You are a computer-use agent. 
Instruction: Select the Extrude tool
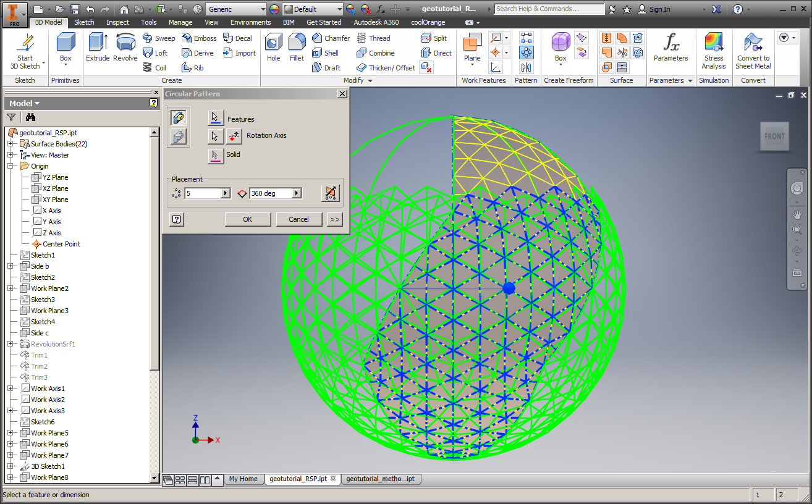pyautogui.click(x=98, y=48)
